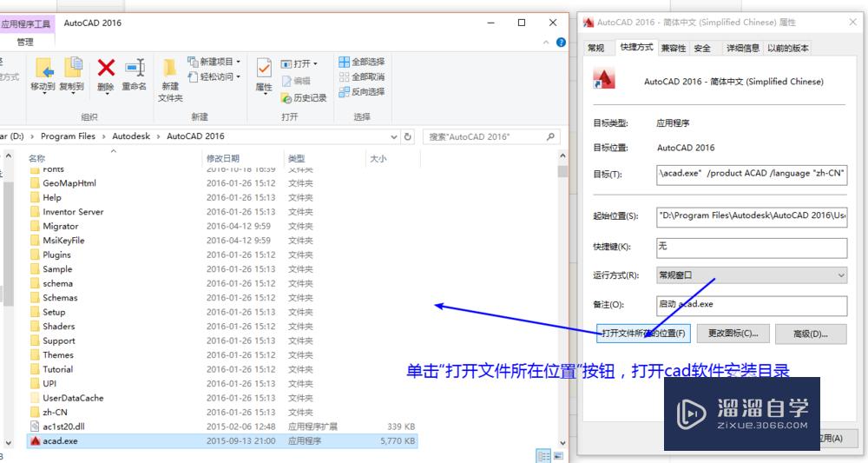868x463 pixels.
Task: Click the red Delete (删除) icon
Action: (106, 68)
